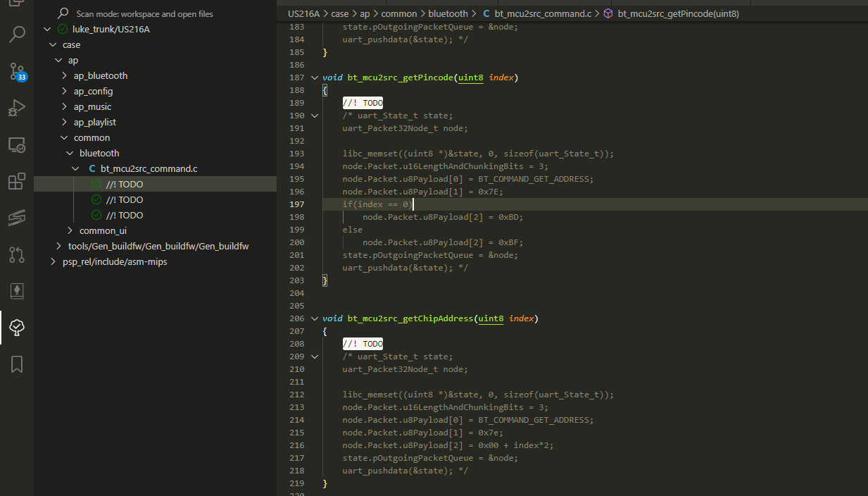Click ap breadcrumb segment
868x496 pixels.
365,13
